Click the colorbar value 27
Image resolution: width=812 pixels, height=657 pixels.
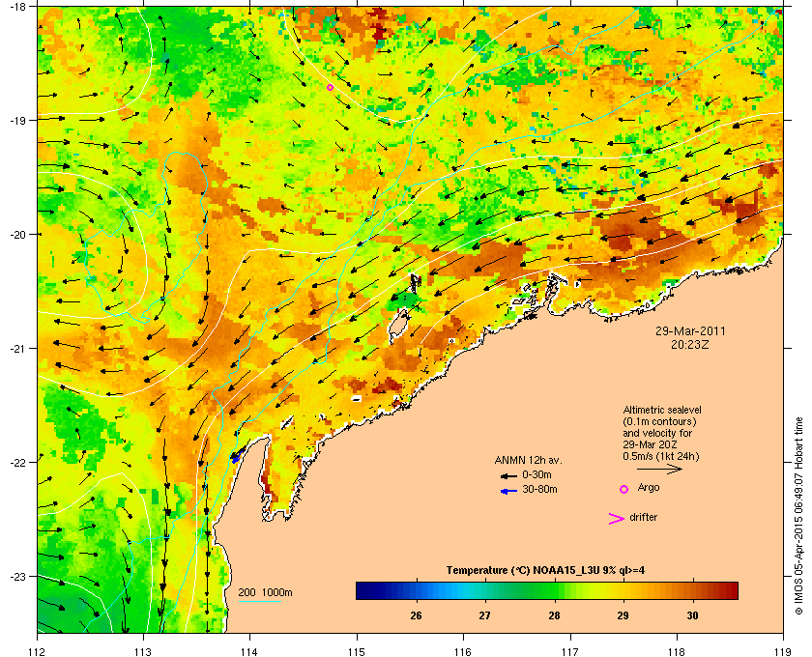click(x=484, y=615)
